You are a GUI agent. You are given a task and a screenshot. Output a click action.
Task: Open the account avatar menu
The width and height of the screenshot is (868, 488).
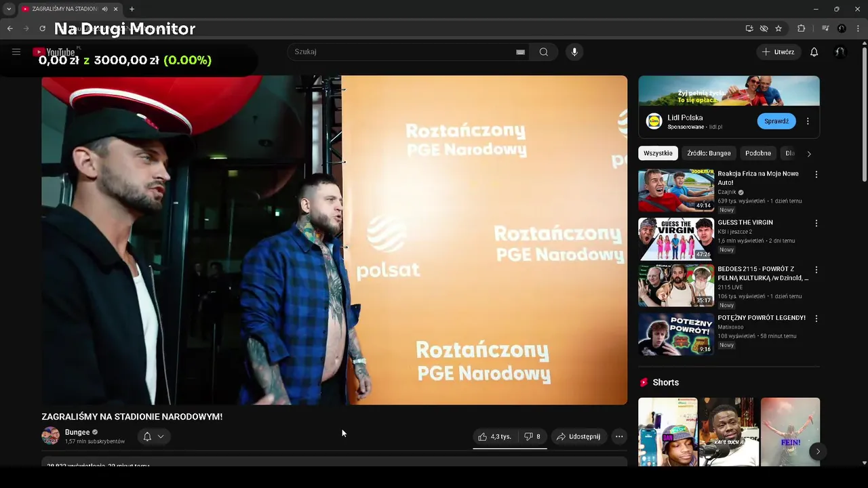pyautogui.click(x=840, y=52)
